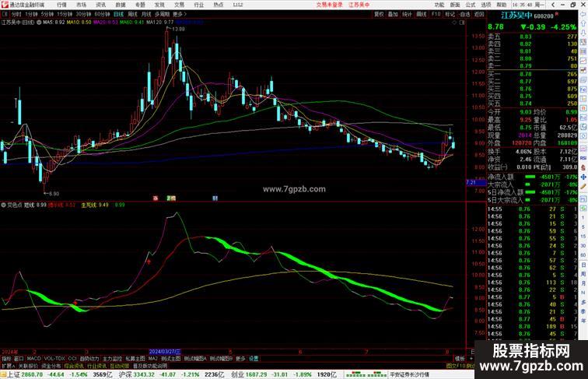This screenshot has height=379, width=588.
Task: Click the 模板 template button
Action: pos(460,359)
